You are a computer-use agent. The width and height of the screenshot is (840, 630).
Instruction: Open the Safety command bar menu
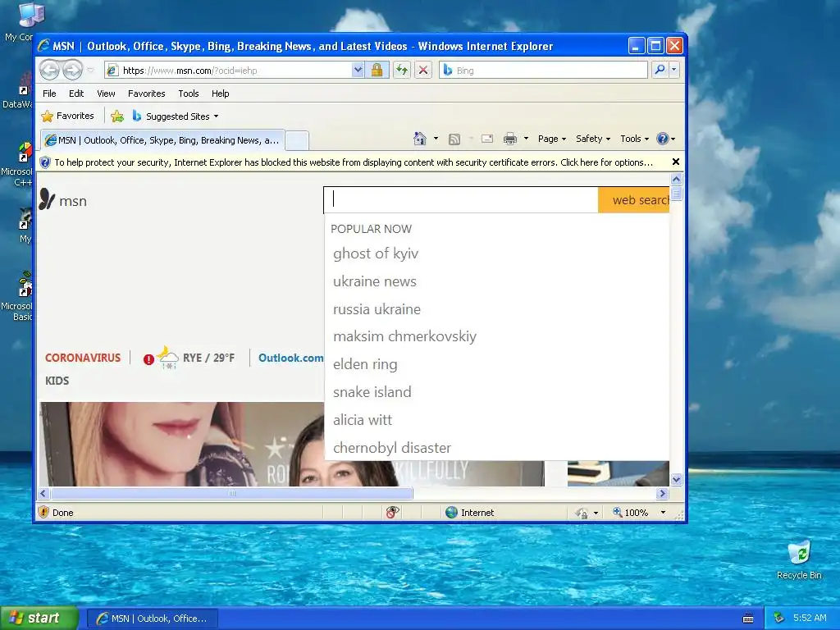click(x=593, y=139)
